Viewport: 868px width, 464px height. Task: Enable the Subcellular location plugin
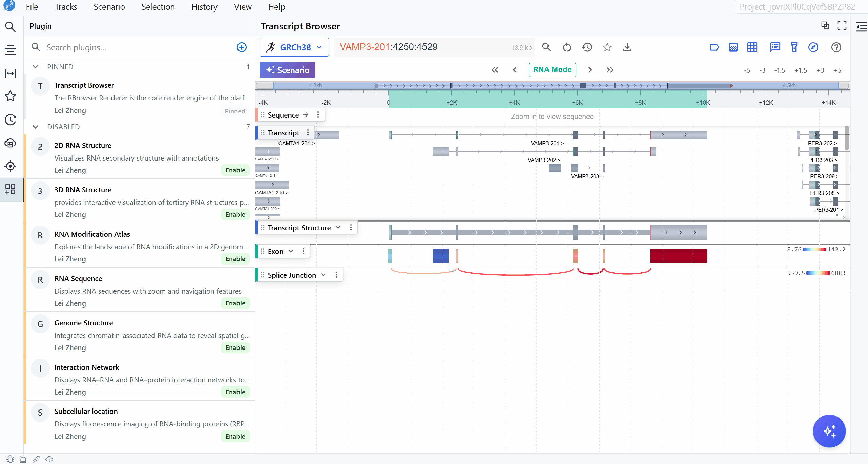click(235, 436)
